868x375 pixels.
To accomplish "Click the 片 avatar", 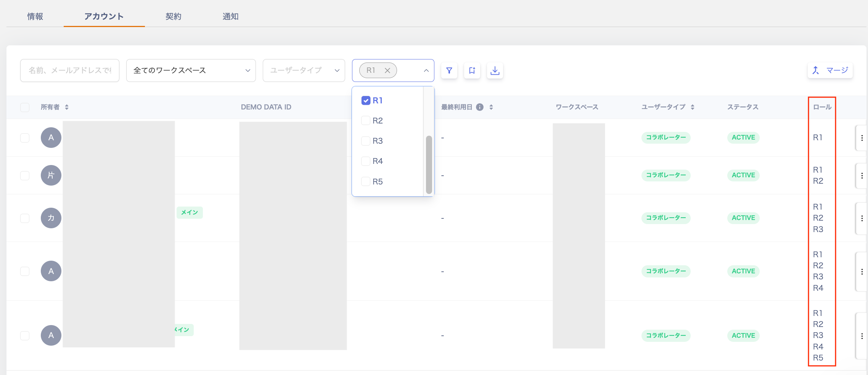I will pos(51,175).
